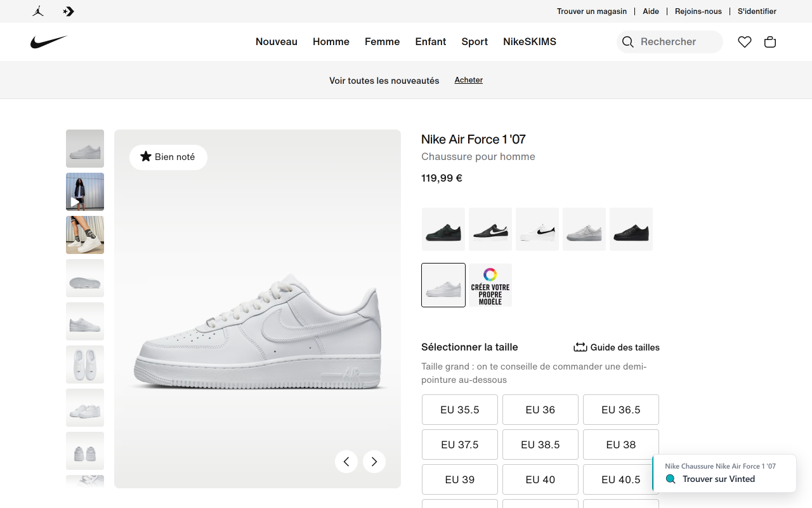Click Trouver un magasin link
Viewport: 812px width, 508px height.
[592, 11]
